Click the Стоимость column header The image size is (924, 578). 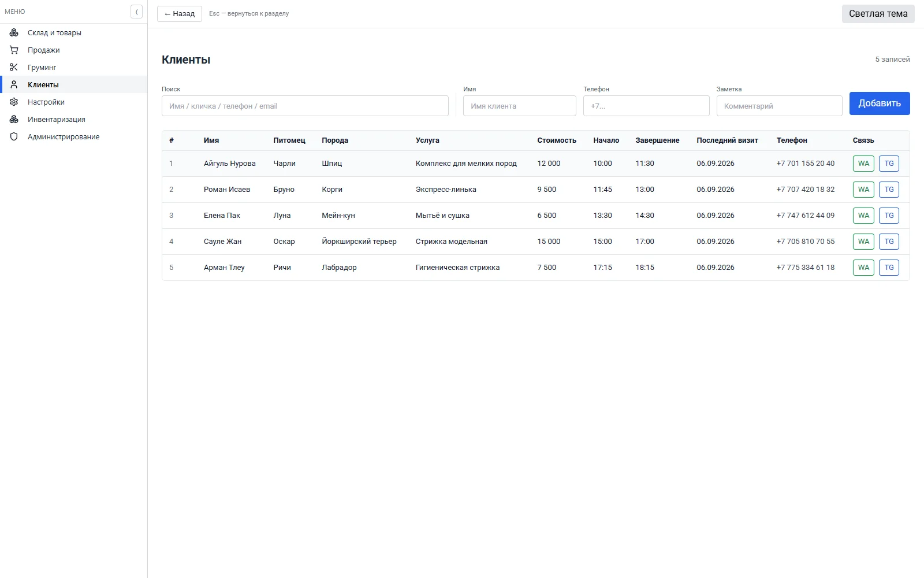coord(557,140)
